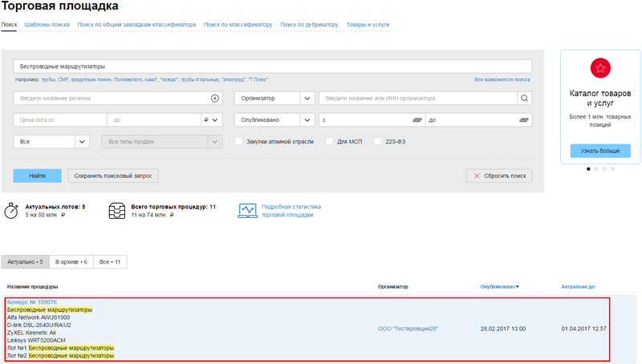Check the Для МСП checkbox
The height and width of the screenshot is (364, 642).
329,142
